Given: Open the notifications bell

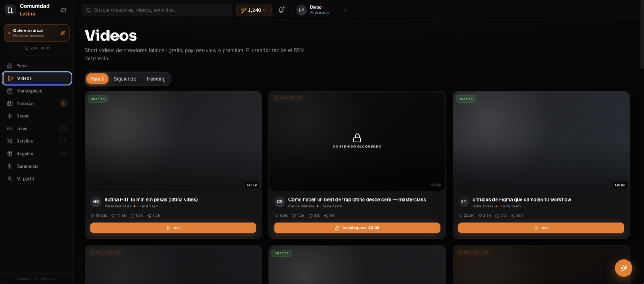Looking at the screenshot, I should (281, 10).
